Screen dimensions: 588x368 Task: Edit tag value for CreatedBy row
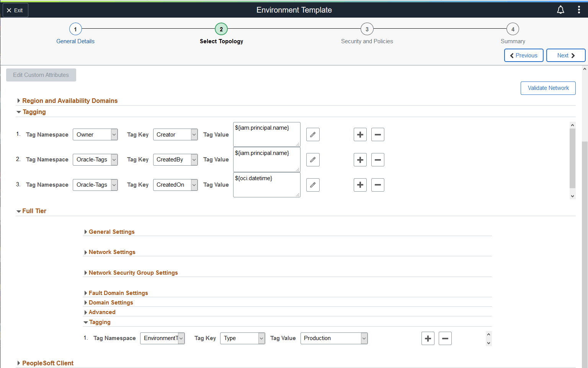313,160
